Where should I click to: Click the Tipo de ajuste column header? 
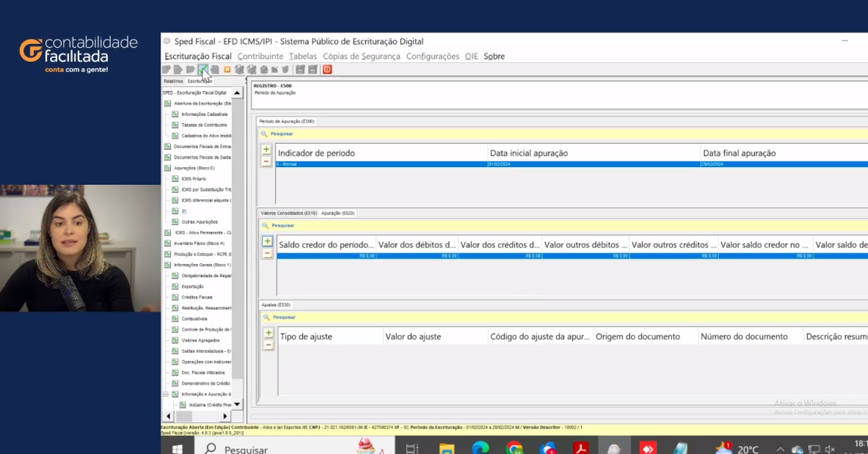click(330, 337)
